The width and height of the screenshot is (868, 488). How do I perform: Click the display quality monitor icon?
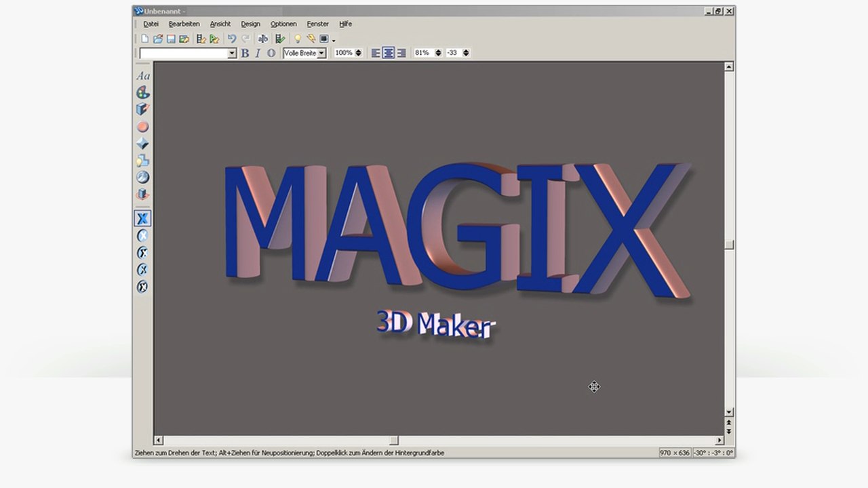[324, 39]
